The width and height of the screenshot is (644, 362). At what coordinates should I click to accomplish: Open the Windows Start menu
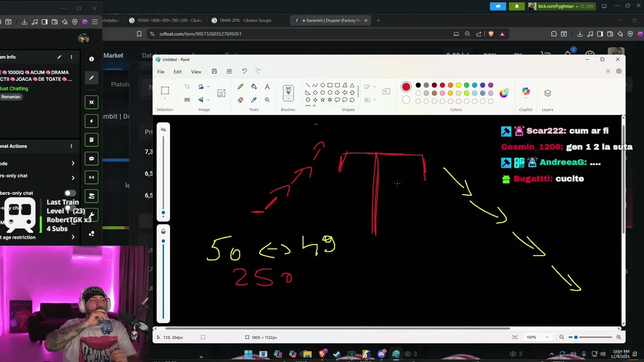[248, 354]
